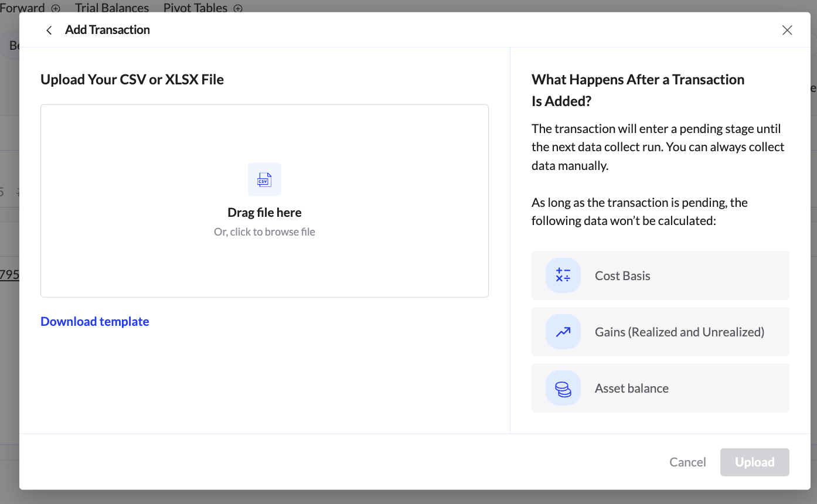This screenshot has width=817, height=504.
Task: Open the partially visible Forward tab
Action: (x=22, y=8)
